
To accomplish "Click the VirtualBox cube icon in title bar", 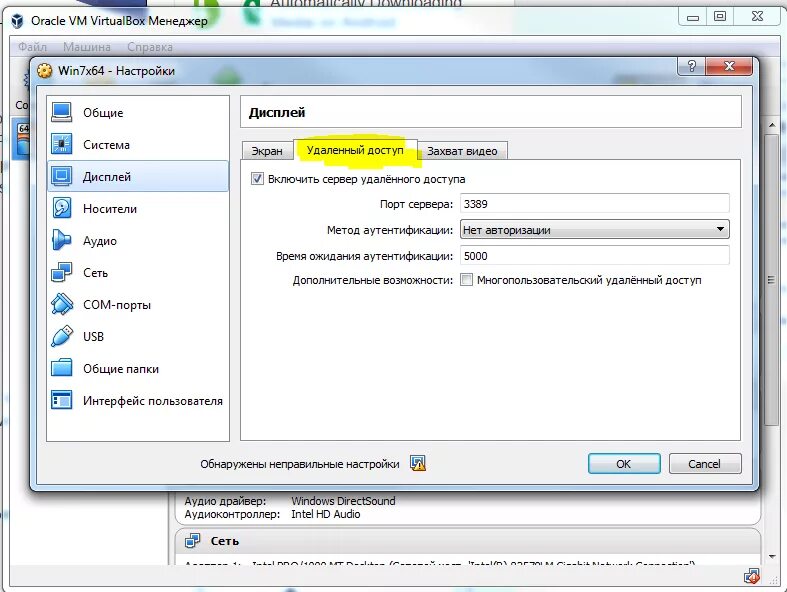I will coord(18,21).
